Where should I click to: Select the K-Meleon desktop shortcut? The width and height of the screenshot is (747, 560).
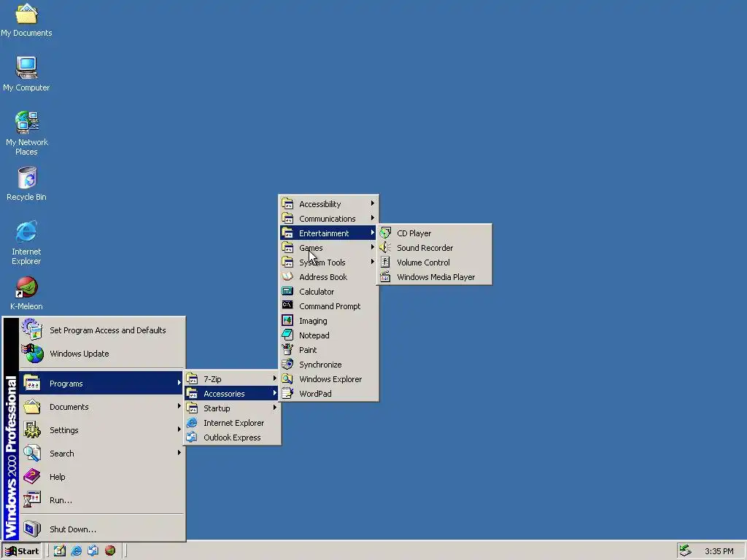(26, 293)
